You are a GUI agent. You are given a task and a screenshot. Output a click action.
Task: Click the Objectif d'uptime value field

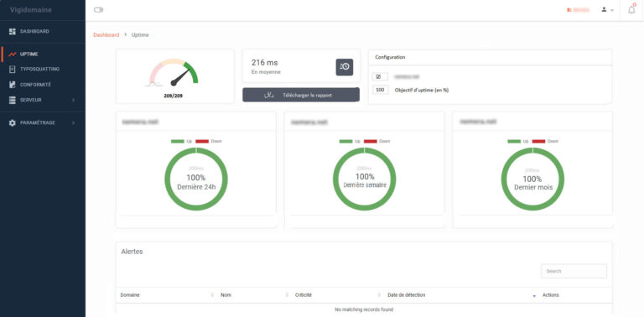click(381, 90)
